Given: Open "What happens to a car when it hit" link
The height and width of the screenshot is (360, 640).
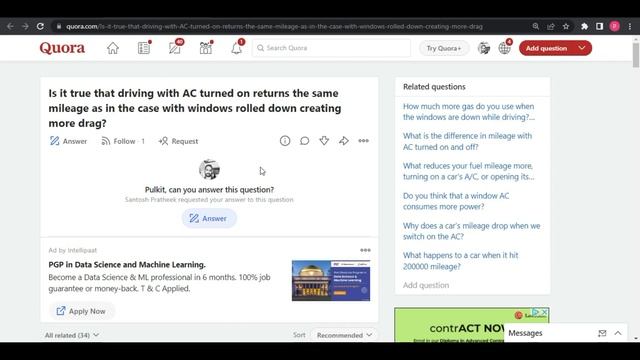Looking at the screenshot, I should pyautogui.click(x=460, y=261).
